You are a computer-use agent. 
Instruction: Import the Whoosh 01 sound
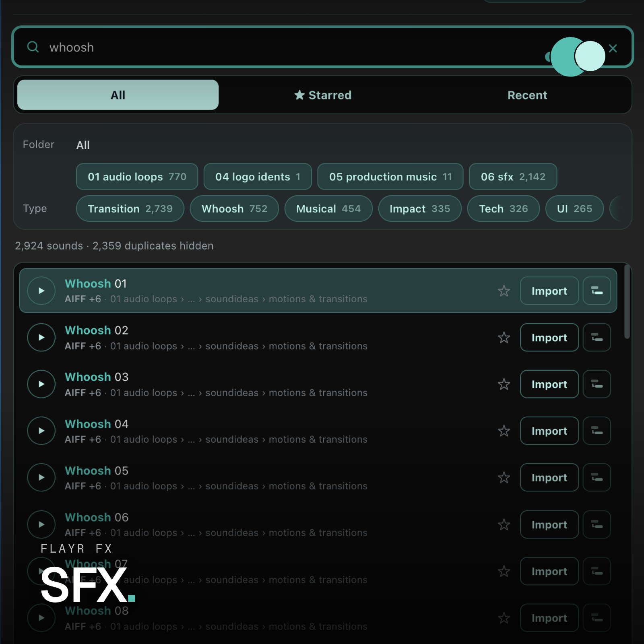point(549,291)
